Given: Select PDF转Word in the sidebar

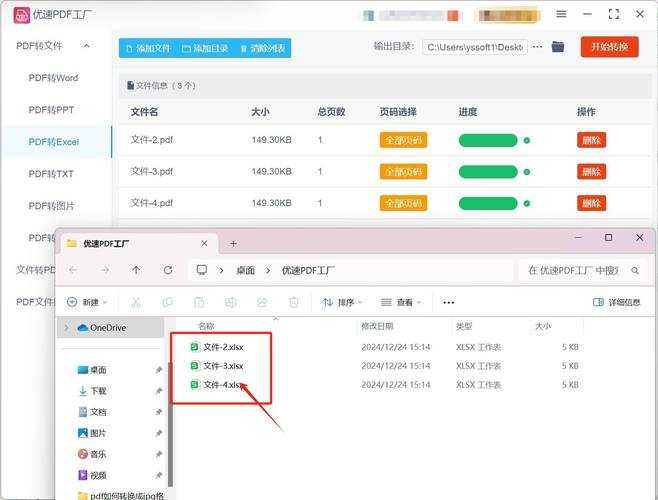Looking at the screenshot, I should (53, 78).
